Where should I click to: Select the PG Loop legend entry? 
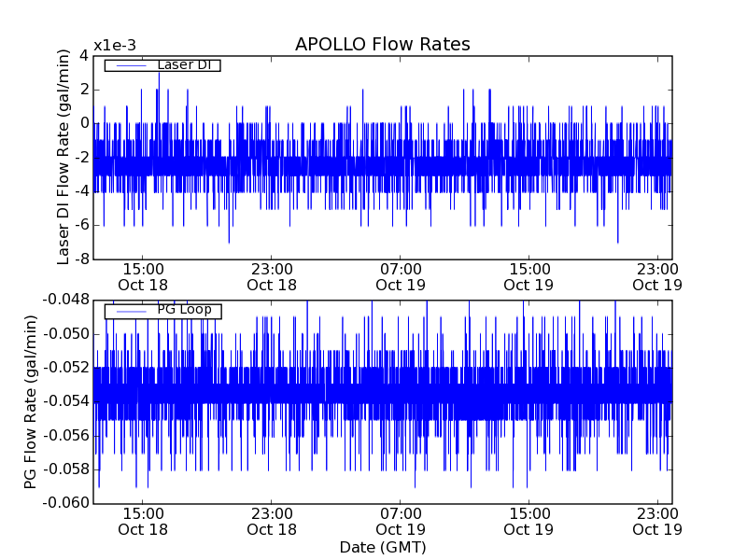(184, 310)
